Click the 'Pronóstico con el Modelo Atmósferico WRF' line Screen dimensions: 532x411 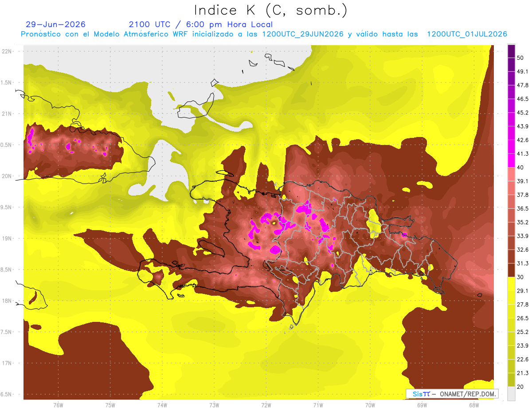click(264, 34)
